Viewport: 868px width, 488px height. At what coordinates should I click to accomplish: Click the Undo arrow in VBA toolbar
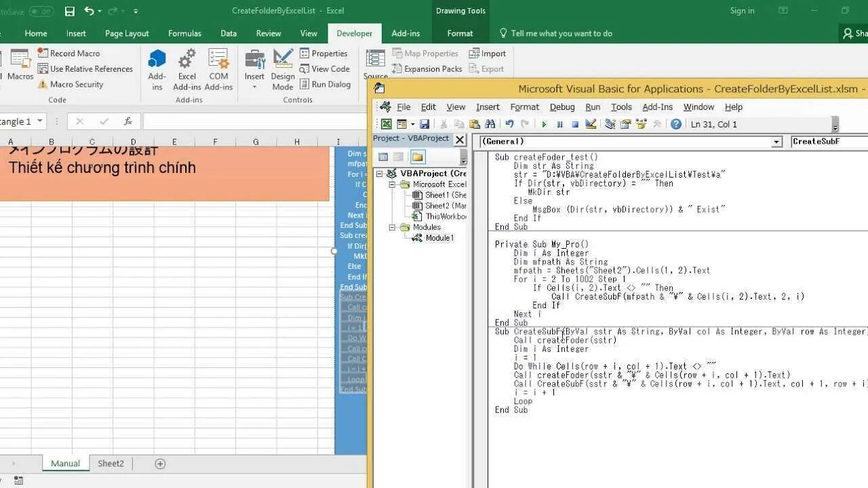(509, 124)
